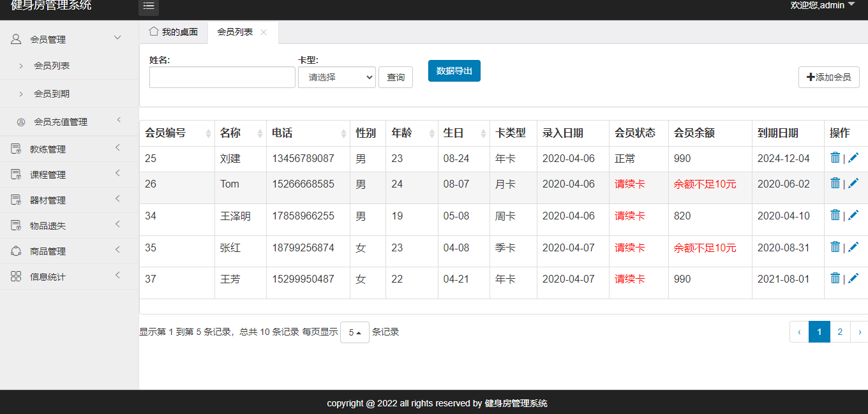Edit member Tom with pencil icon

click(x=853, y=183)
